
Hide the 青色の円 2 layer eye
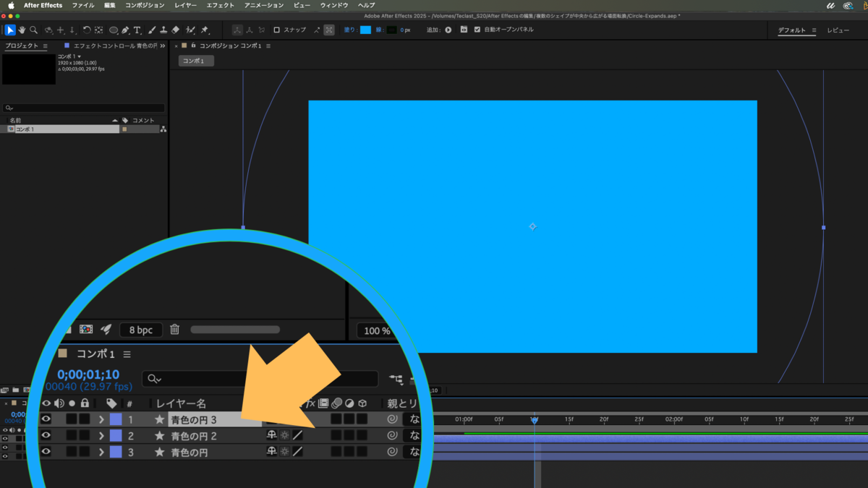pyautogui.click(x=46, y=435)
